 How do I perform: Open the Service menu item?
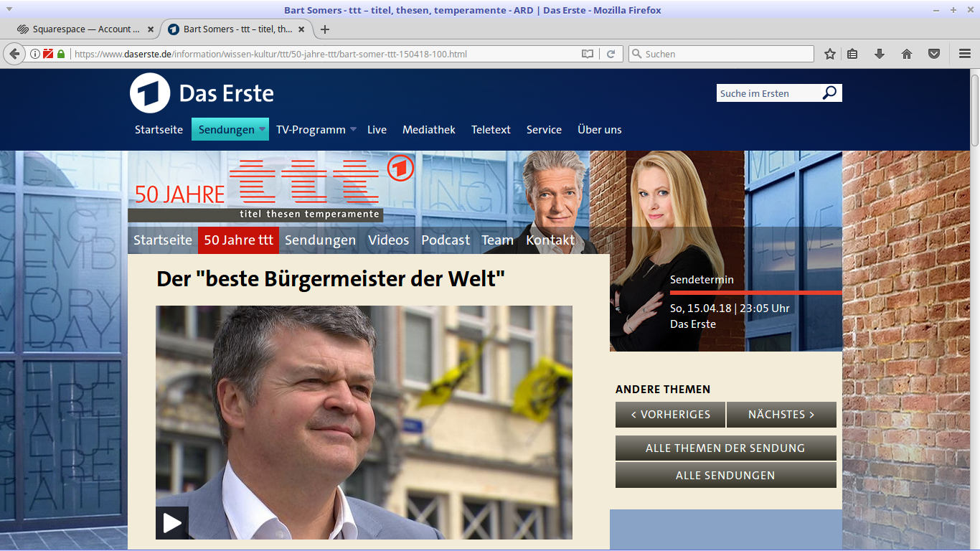coord(544,130)
